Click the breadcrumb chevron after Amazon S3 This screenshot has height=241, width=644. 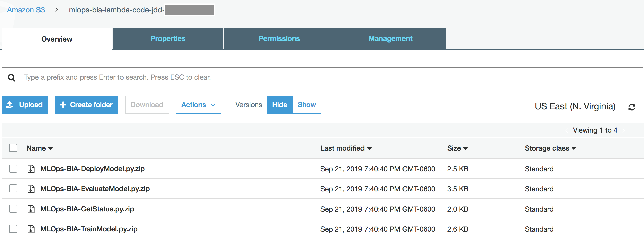(x=57, y=10)
